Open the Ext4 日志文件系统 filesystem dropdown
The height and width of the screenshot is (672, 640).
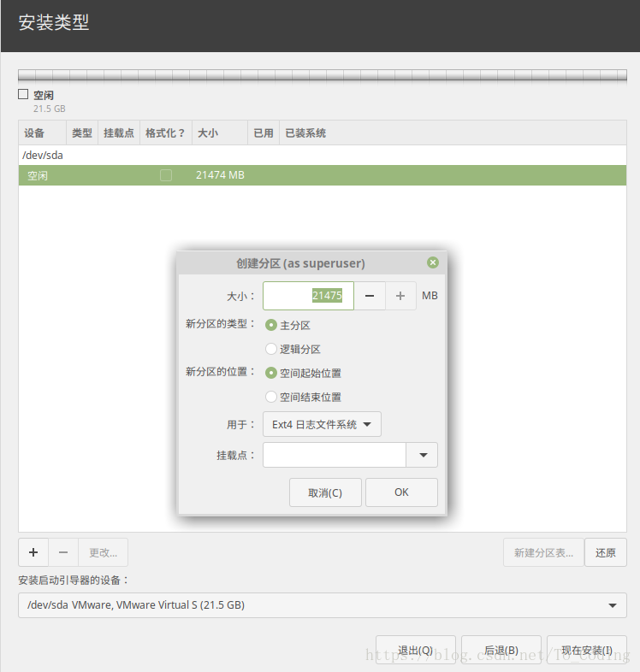click(322, 424)
